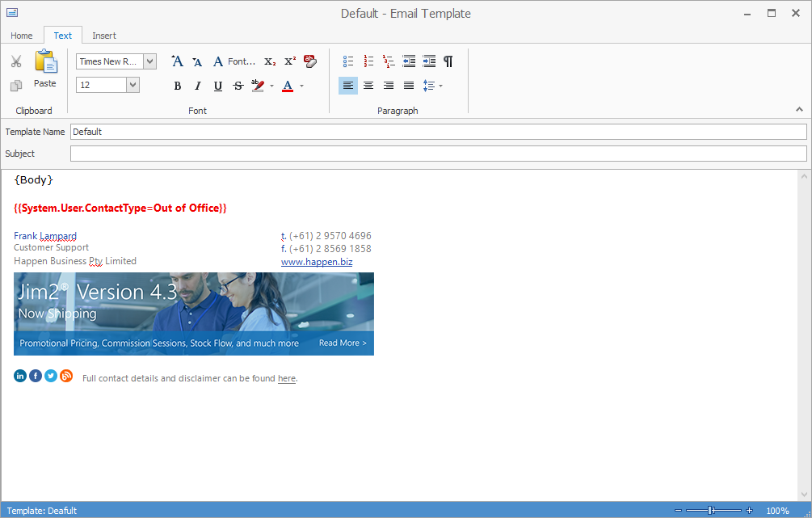Toggle the paragraph marks display
The width and height of the screenshot is (812, 518).
click(x=448, y=61)
